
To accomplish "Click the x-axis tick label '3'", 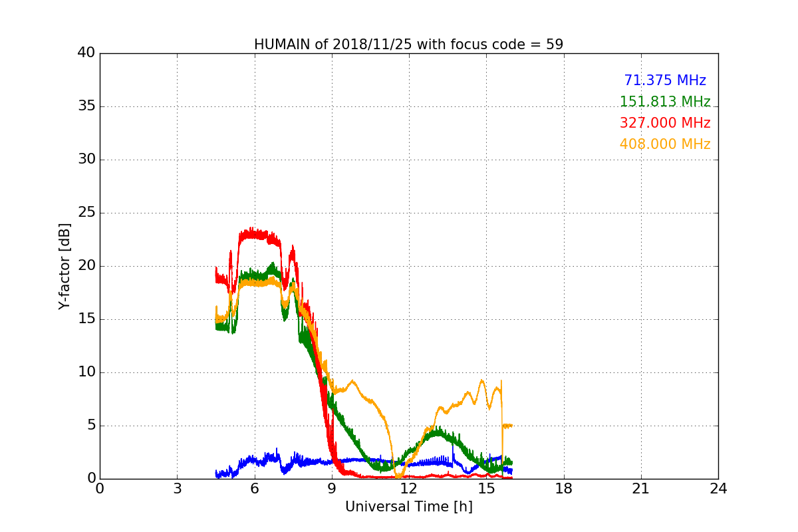I will pyautogui.click(x=177, y=489).
